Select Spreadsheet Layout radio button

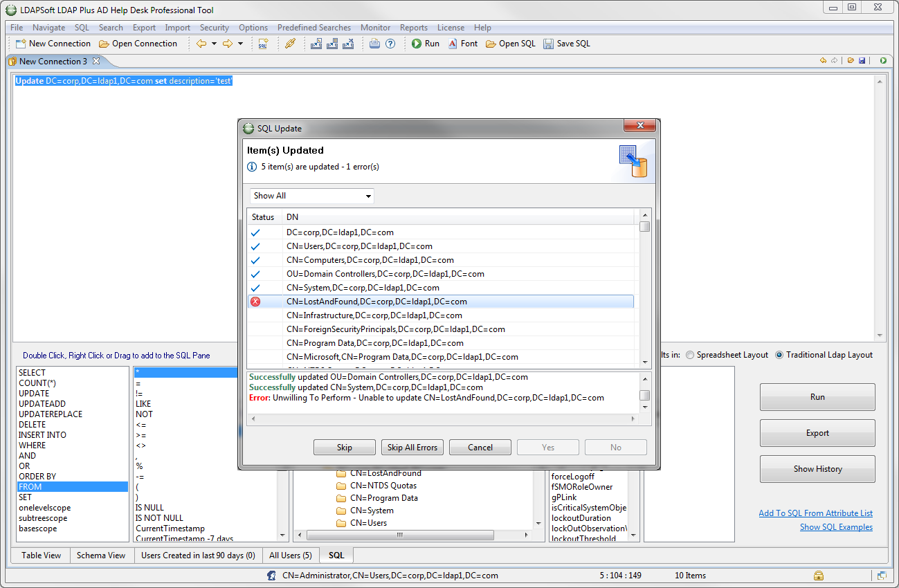[690, 355]
